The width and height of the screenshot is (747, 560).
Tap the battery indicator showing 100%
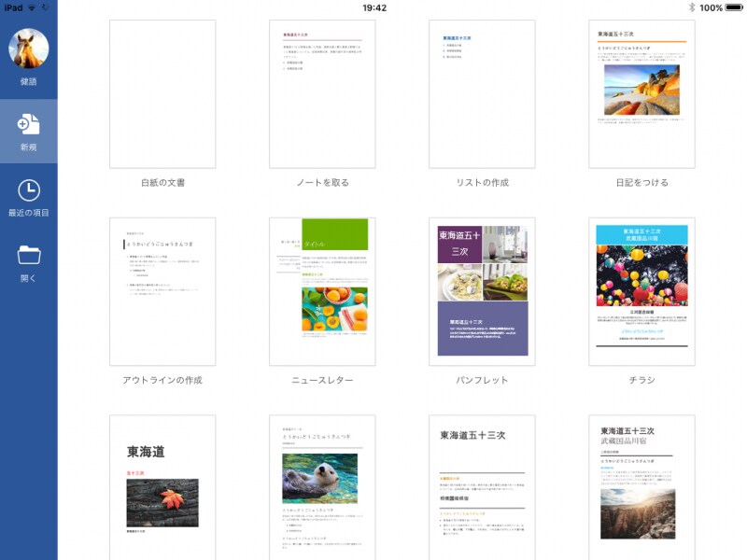click(719, 7)
